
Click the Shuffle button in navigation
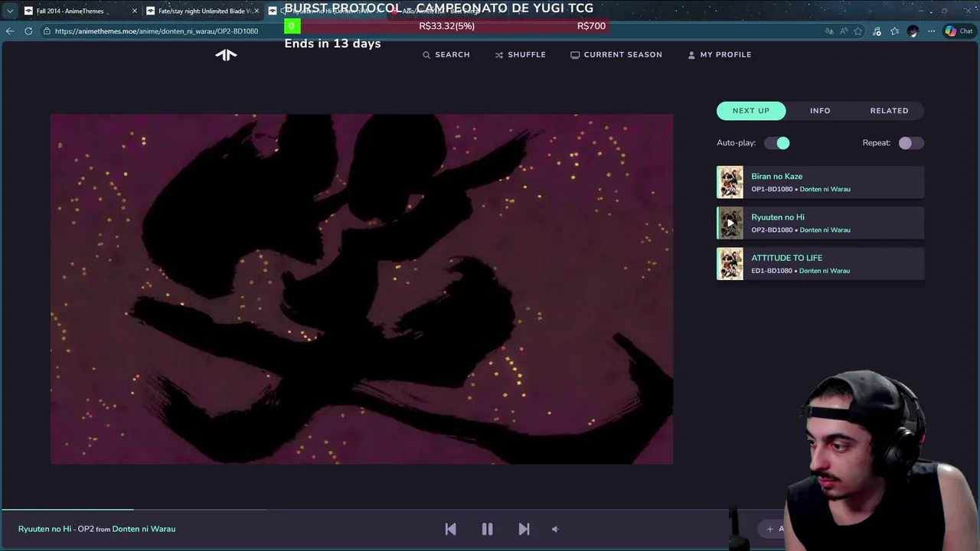[x=520, y=54]
